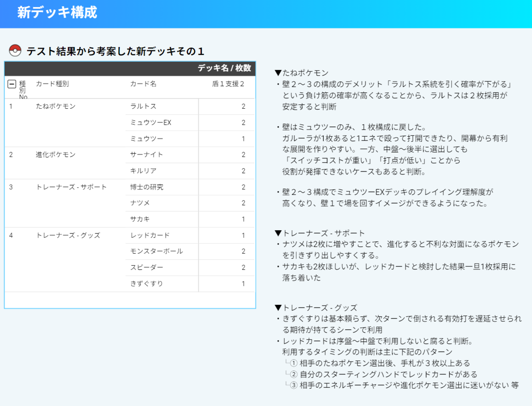This screenshot has width=532, height=406.
Task: Click the Poké Ball icon beside the heading
Action: coord(15,51)
